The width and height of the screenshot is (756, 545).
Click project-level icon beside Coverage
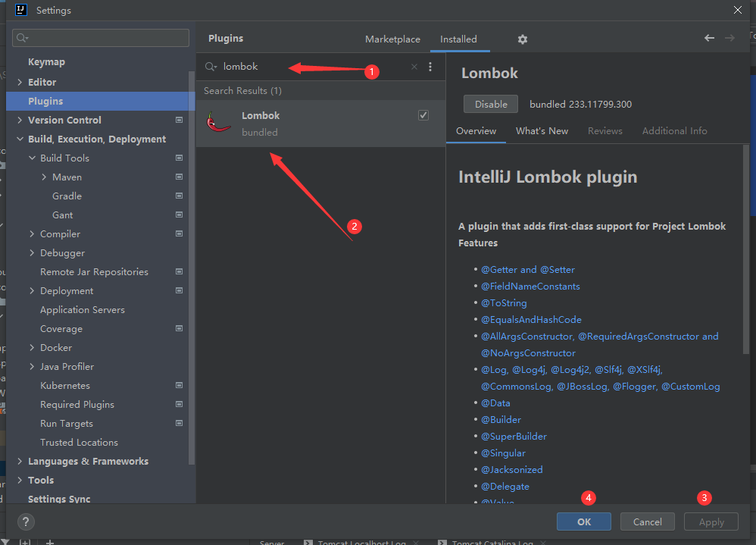(179, 328)
